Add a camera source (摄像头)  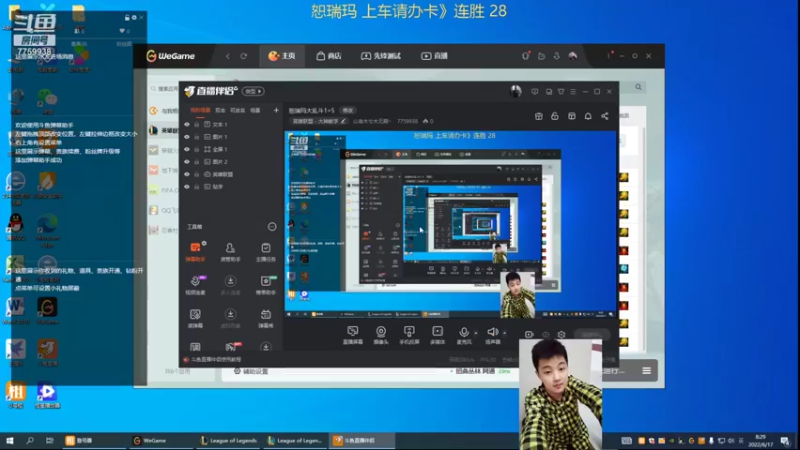381,335
